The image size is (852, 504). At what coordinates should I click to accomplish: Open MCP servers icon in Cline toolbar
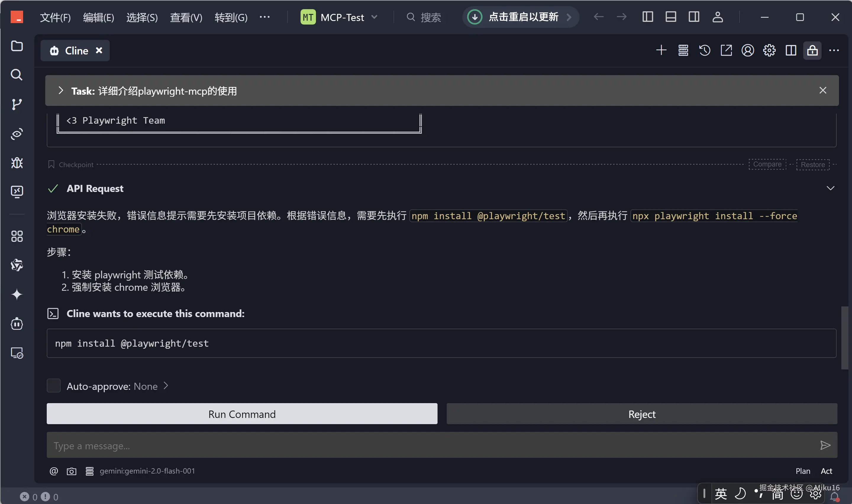(x=683, y=51)
